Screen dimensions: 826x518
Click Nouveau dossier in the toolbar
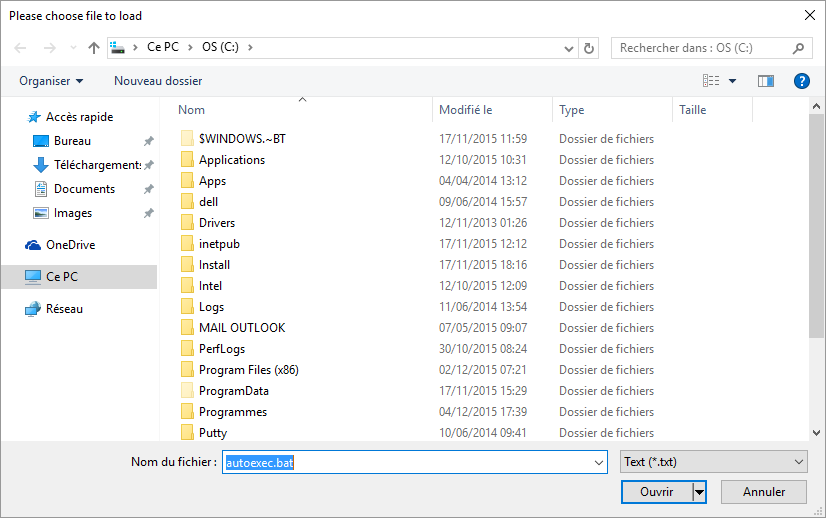tap(158, 81)
